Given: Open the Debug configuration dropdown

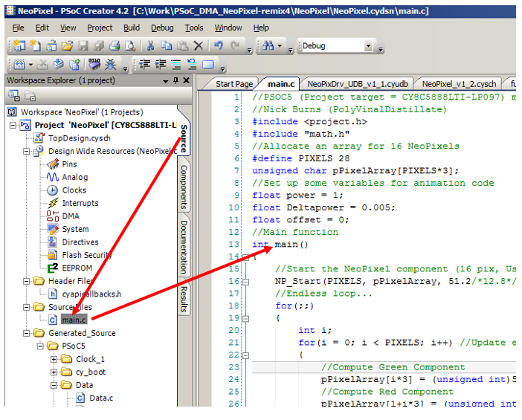Looking at the screenshot, I should [x=368, y=46].
